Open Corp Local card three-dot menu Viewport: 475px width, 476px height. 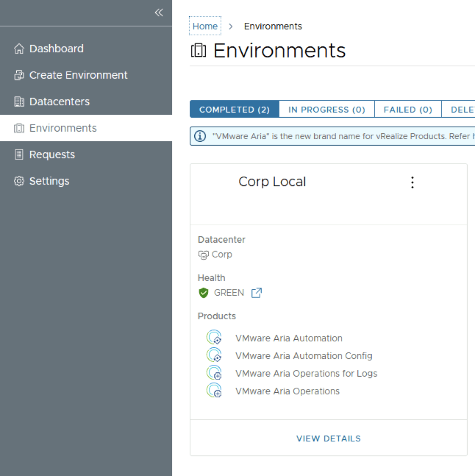[x=412, y=182]
